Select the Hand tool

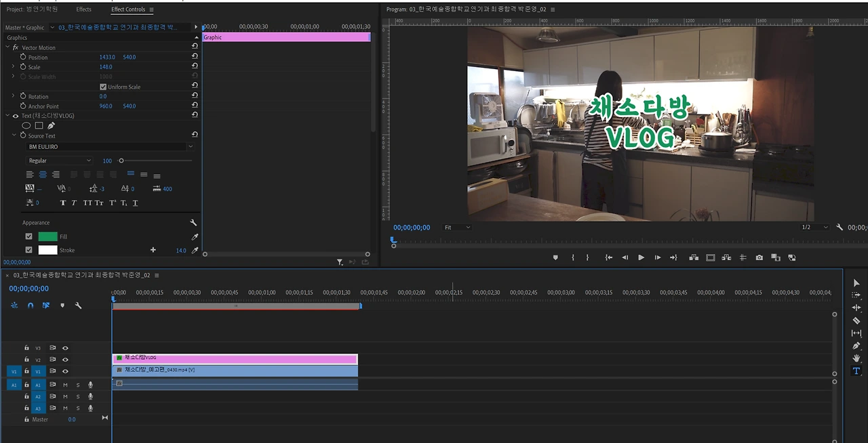tap(856, 358)
